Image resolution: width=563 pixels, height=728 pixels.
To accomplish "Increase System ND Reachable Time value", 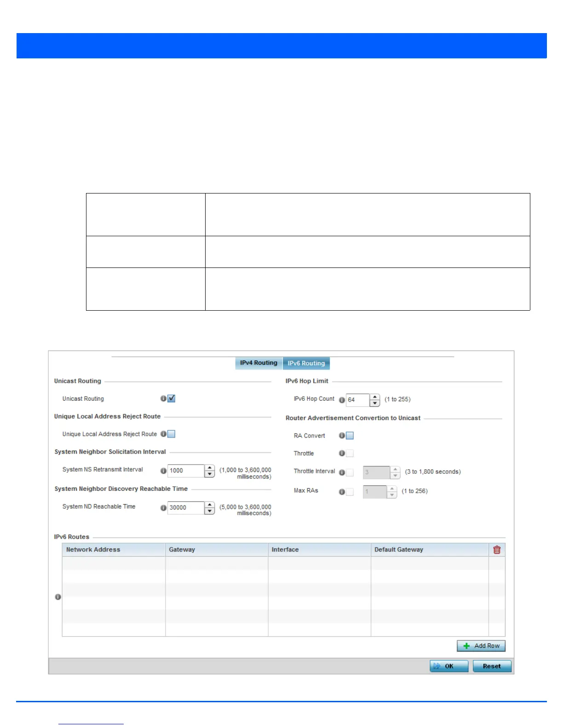I will (210, 505).
